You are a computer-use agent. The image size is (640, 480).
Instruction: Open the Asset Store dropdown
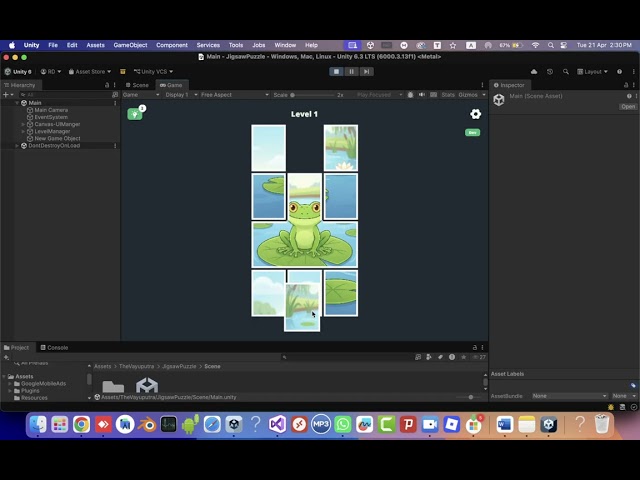(90, 71)
